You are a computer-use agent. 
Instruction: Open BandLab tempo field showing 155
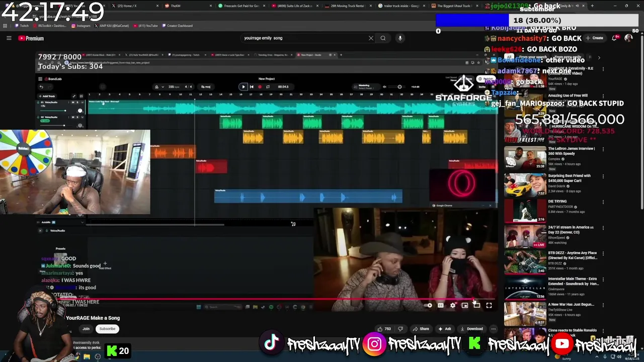(173, 86)
